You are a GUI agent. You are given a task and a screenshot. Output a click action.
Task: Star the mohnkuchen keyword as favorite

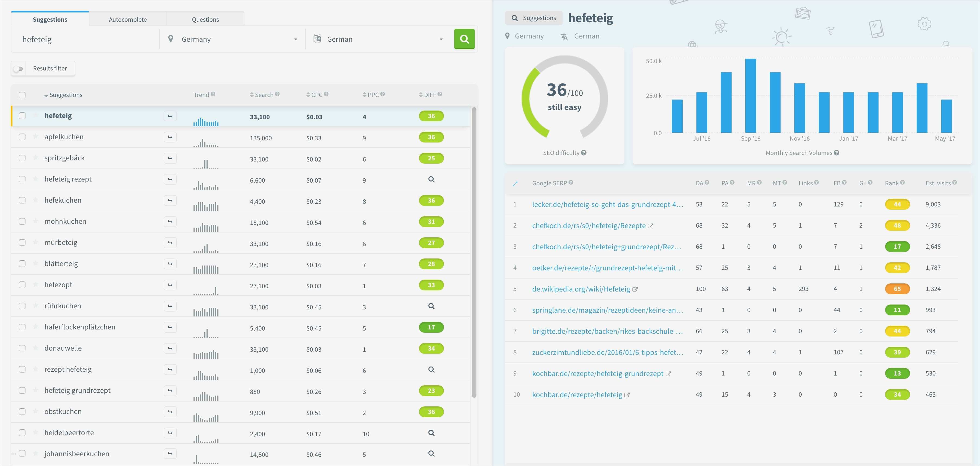pos(36,221)
